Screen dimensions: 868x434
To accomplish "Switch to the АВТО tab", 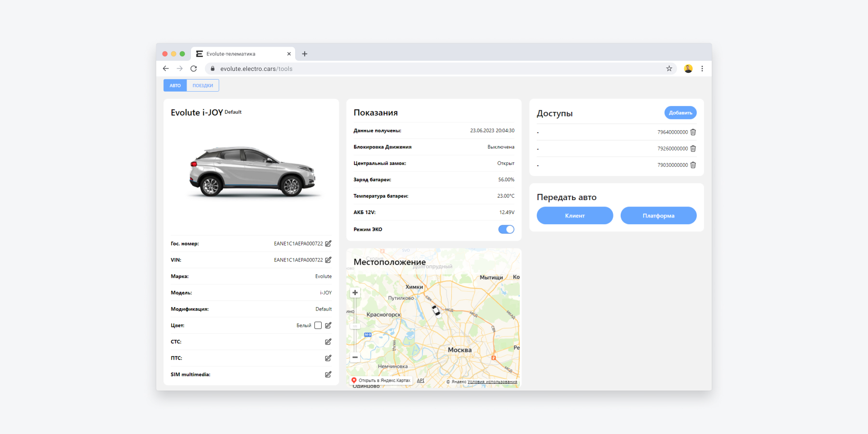I will point(175,85).
